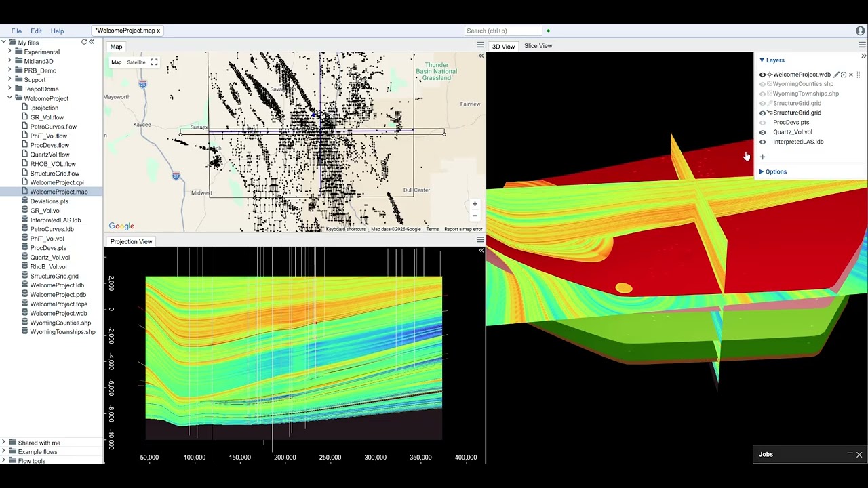Expand Shared with me
Screen dimensions: 868x488
pos(3,443)
